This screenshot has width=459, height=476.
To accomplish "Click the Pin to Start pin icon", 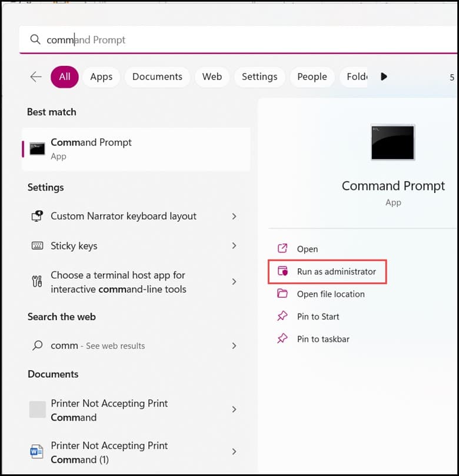I will click(282, 316).
